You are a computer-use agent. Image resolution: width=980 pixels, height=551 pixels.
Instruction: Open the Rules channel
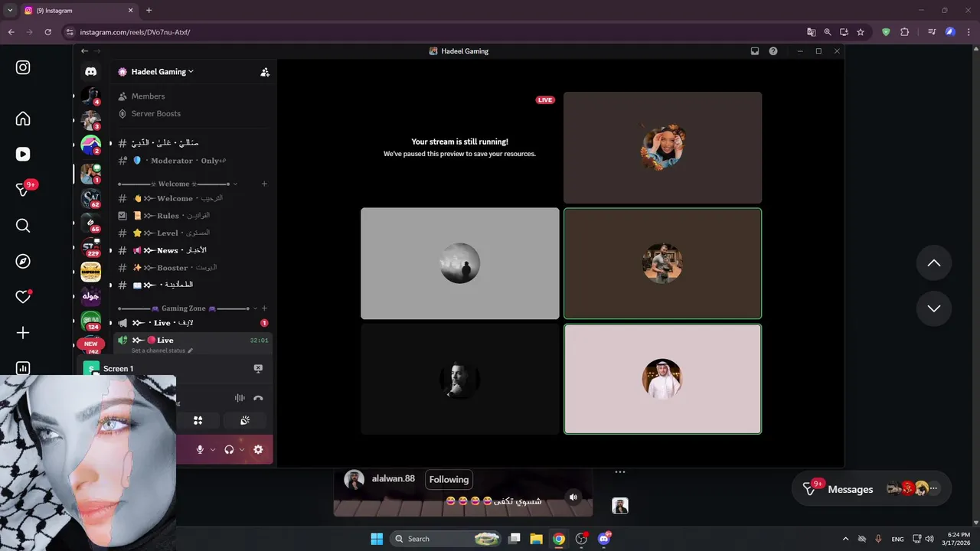coord(193,216)
